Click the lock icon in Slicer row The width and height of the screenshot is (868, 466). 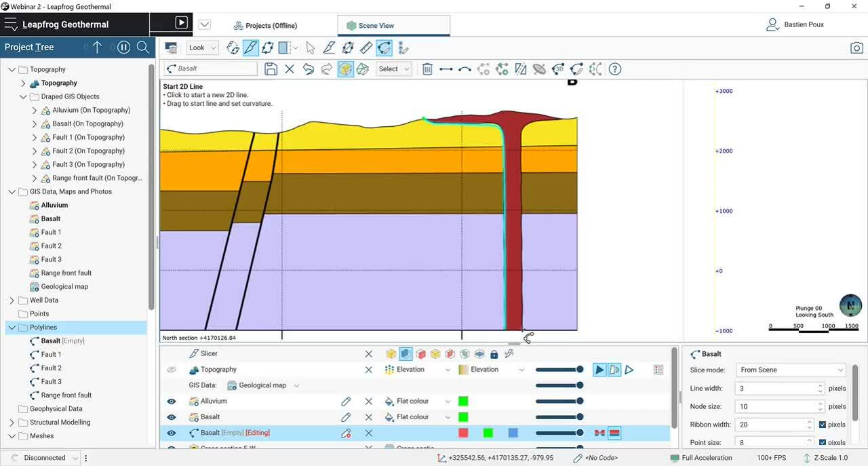click(494, 353)
